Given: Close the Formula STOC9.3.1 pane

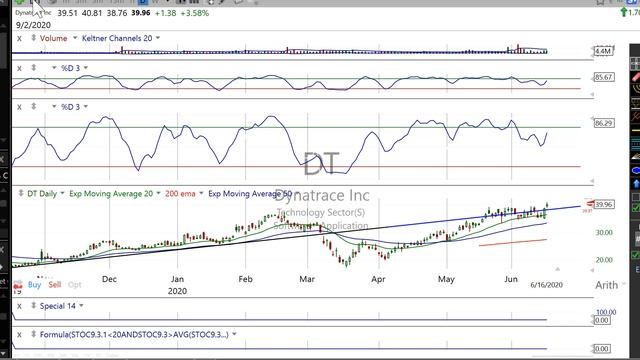Looking at the screenshot, I should click(x=19, y=335).
